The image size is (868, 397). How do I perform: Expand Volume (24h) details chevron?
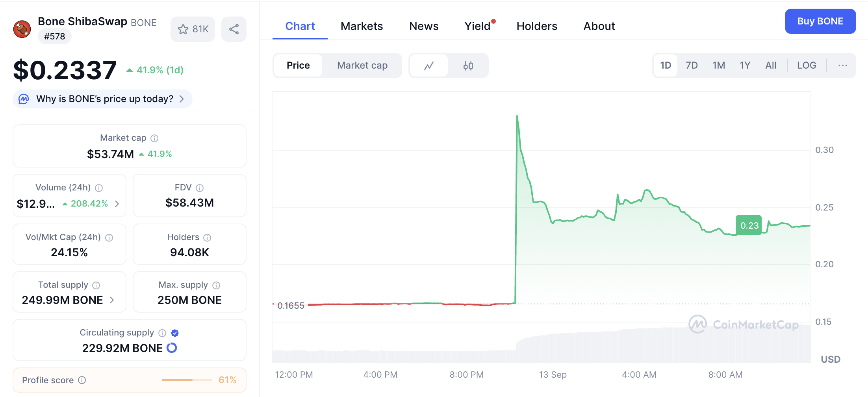pos(117,204)
